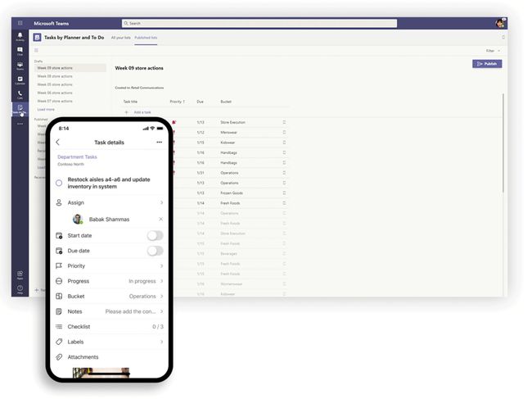
Task: Click the Tasks by Planner app logo
Action: [37, 38]
